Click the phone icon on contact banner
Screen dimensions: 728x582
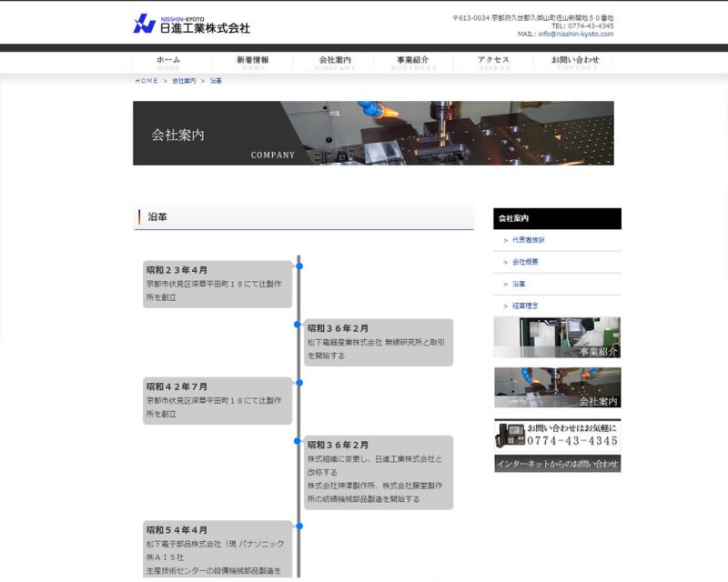(511, 435)
